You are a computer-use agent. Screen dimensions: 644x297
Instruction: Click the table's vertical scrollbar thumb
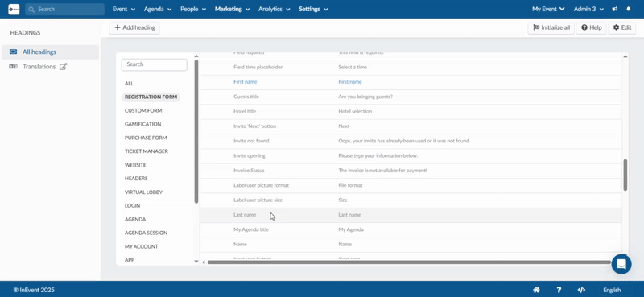(x=625, y=175)
